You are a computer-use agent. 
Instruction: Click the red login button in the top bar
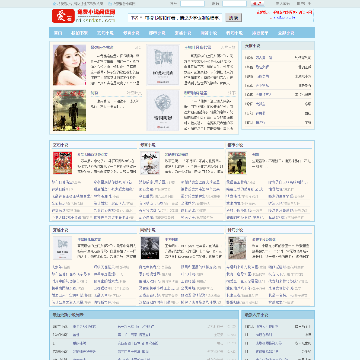coord(257,3)
